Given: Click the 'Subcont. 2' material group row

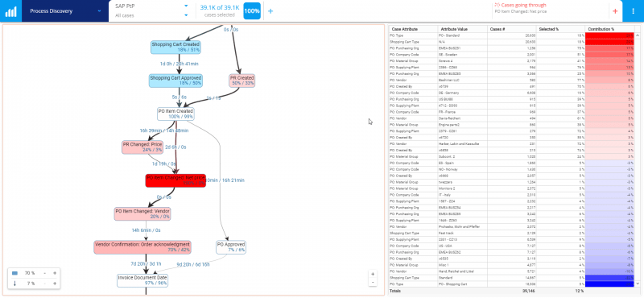Looking at the screenshot, I should (x=511, y=156).
